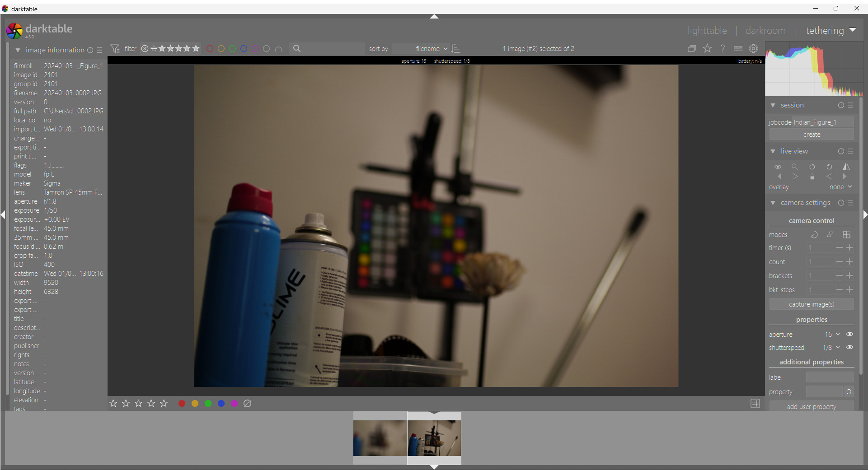Reset the camera settings module
Image resolution: width=868 pixels, height=470 pixels.
841,203
